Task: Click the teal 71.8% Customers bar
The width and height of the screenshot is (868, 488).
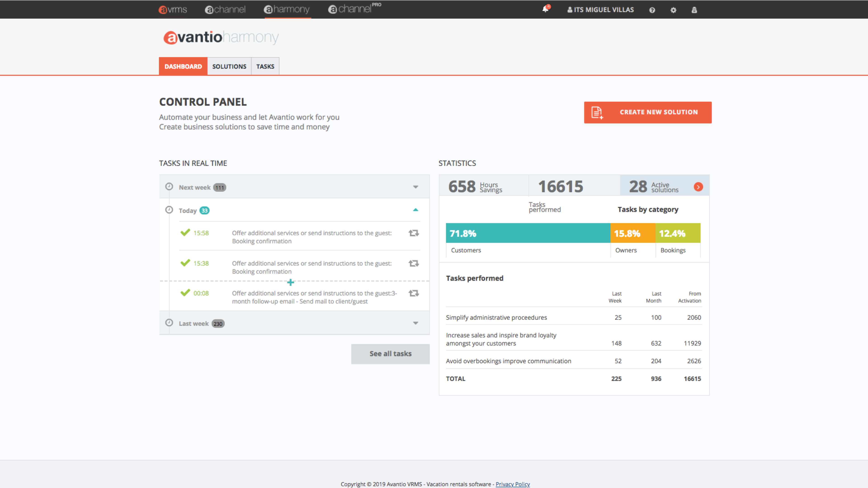Action: [528, 233]
